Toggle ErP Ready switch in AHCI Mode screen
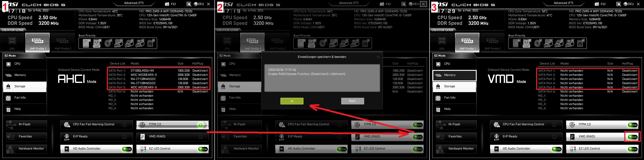Image resolution: width=644 pixels, height=160 pixels. (x=124, y=137)
